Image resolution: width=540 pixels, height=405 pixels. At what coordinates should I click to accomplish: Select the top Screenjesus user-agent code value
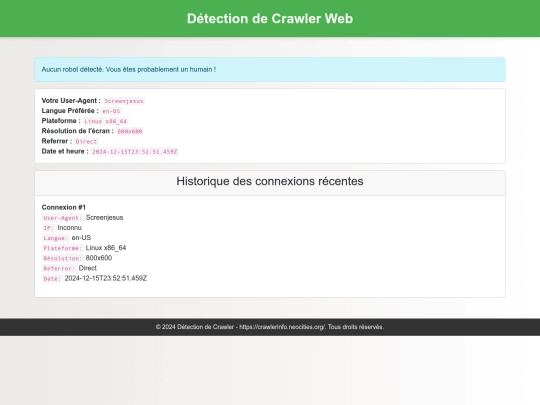click(124, 101)
